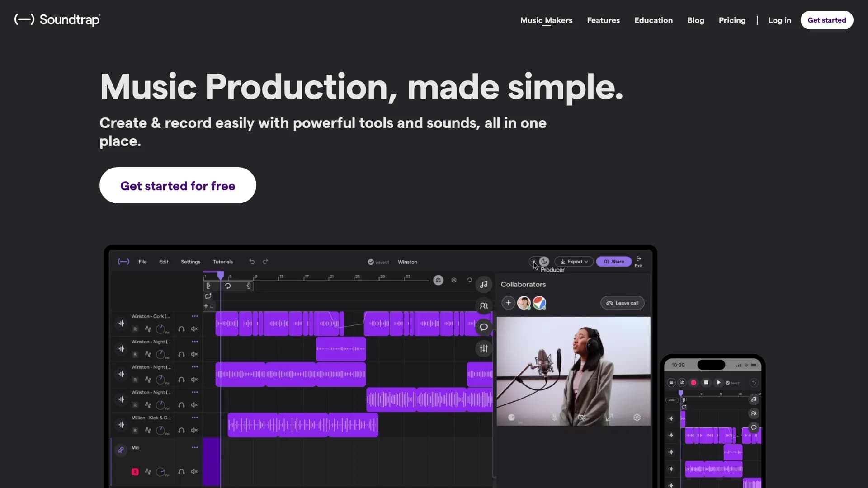Open the mixer sliders icon

pyautogui.click(x=484, y=348)
